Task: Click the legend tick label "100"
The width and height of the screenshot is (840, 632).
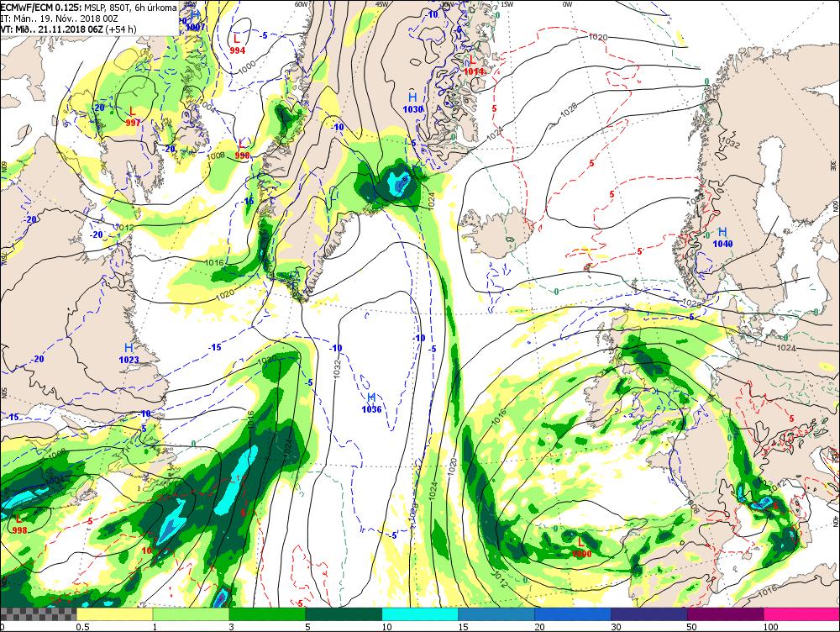Action: pos(771,627)
